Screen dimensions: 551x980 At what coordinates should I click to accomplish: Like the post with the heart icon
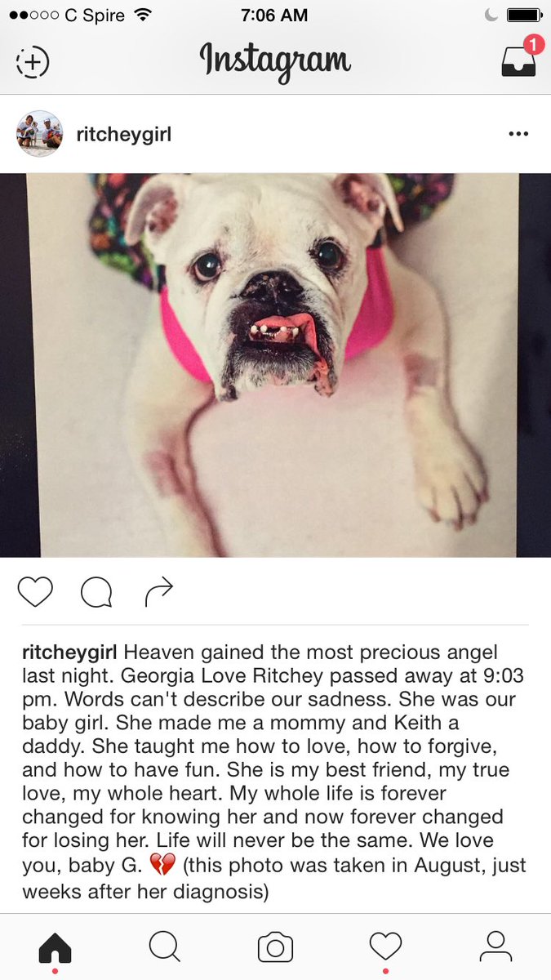click(x=35, y=592)
